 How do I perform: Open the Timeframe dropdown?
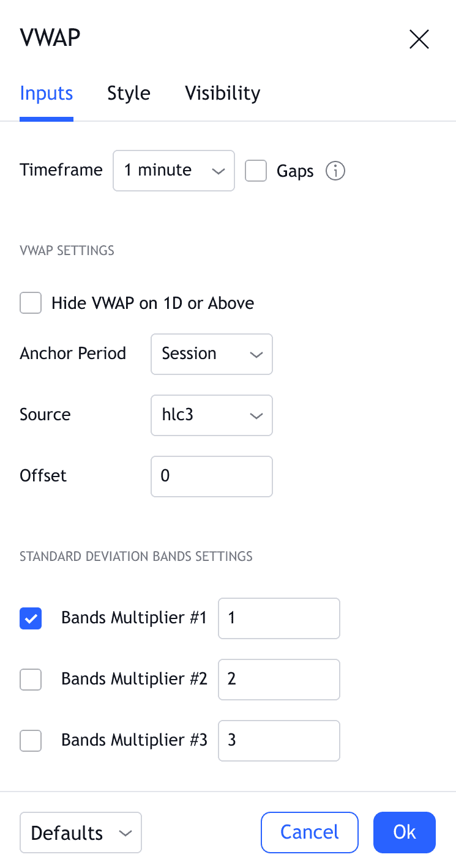174,171
